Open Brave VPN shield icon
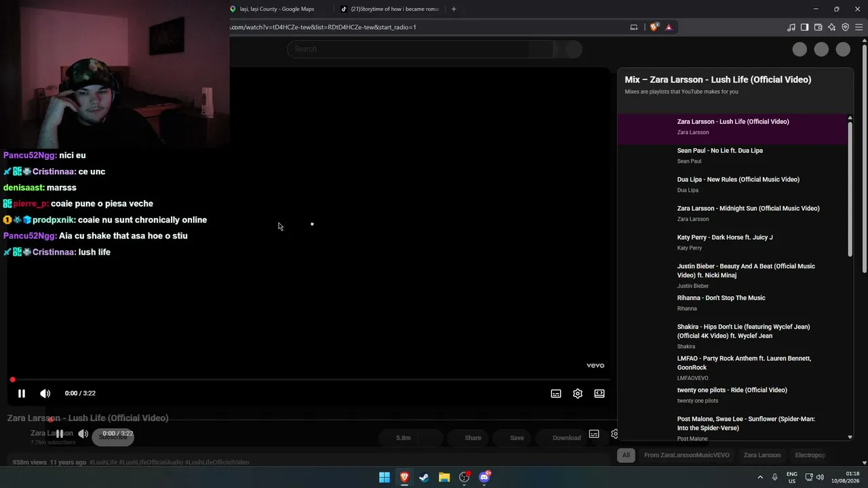Image resolution: width=868 pixels, height=488 pixels. point(846,27)
